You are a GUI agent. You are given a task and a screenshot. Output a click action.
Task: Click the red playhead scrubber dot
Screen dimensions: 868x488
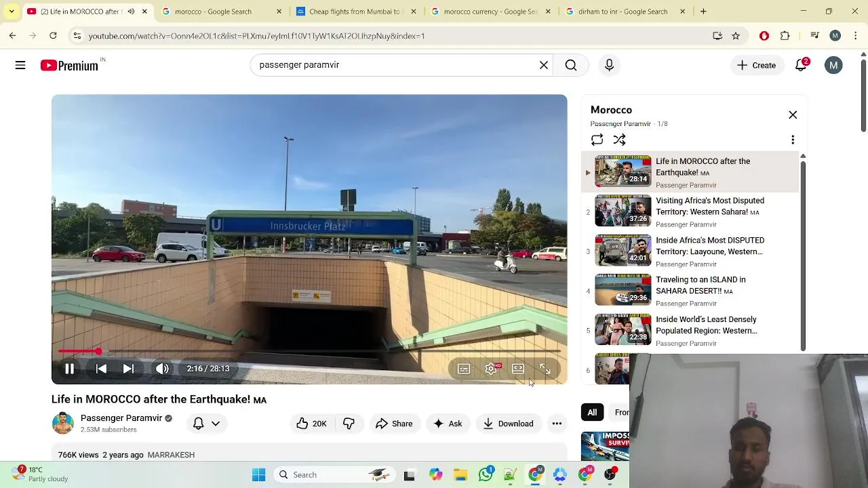(99, 351)
